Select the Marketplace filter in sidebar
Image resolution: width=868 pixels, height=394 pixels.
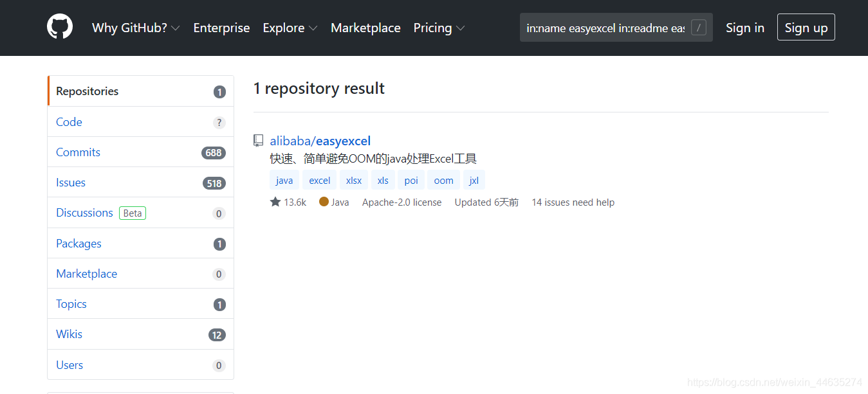pyautogui.click(x=140, y=274)
